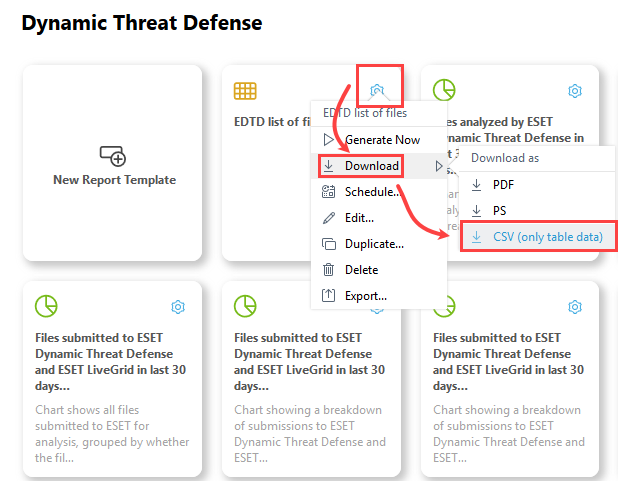Expand the Download submenu arrow
618x481 pixels.
coord(439,166)
